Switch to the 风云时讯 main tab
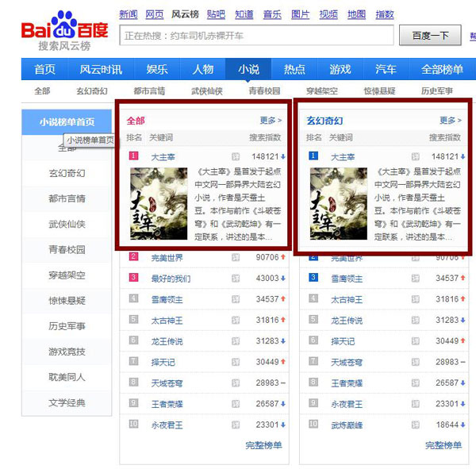Screen dimensions: 476x469 click(x=101, y=69)
